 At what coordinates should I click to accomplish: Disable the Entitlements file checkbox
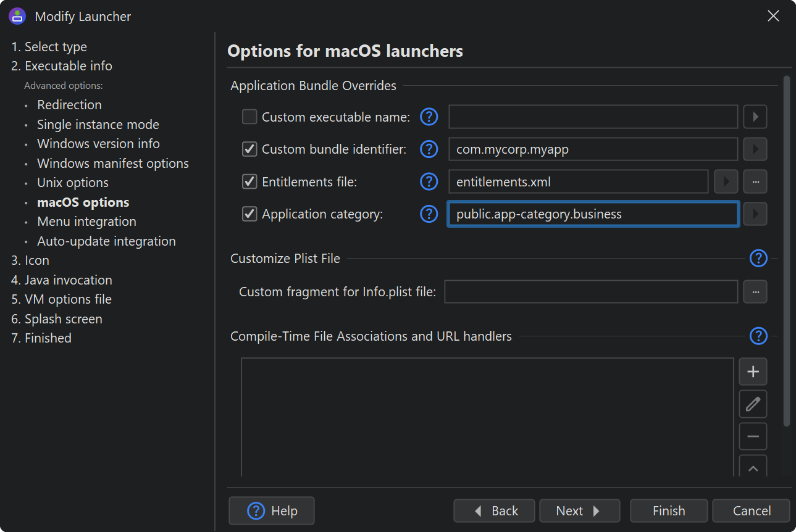249,181
